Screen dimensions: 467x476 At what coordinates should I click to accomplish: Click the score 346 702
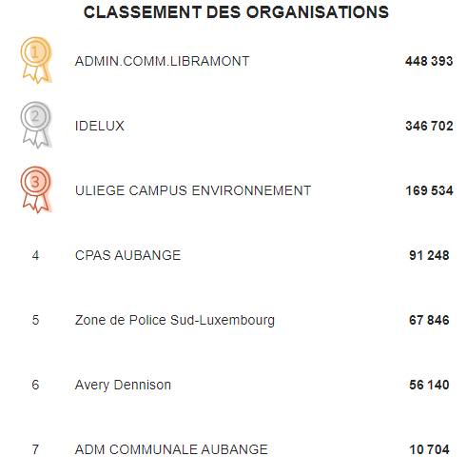click(x=429, y=126)
